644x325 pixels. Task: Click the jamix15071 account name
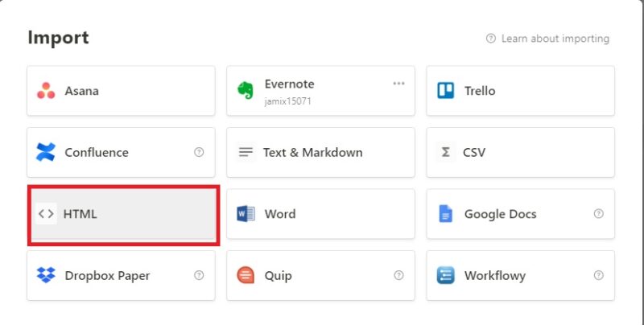click(288, 101)
